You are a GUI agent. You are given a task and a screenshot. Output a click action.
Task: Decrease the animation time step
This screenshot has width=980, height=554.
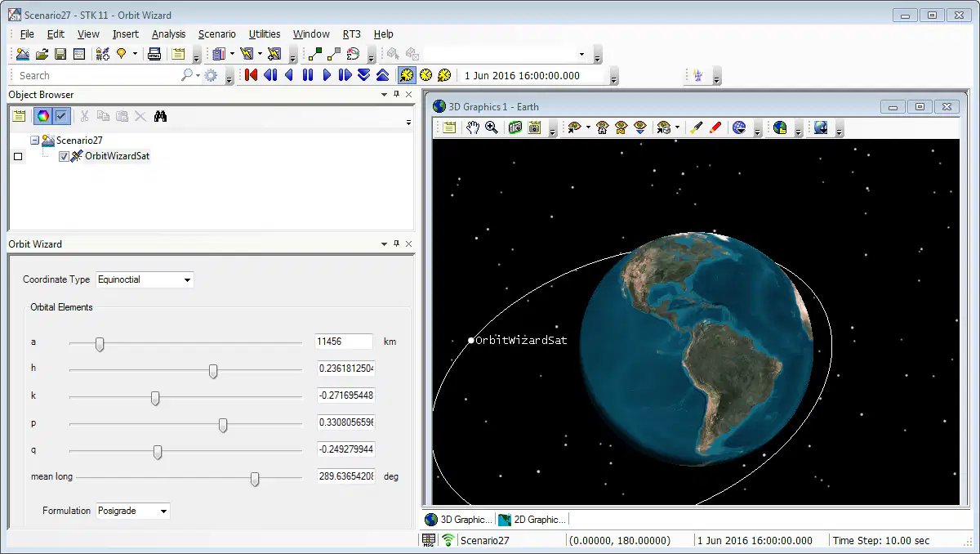[363, 75]
